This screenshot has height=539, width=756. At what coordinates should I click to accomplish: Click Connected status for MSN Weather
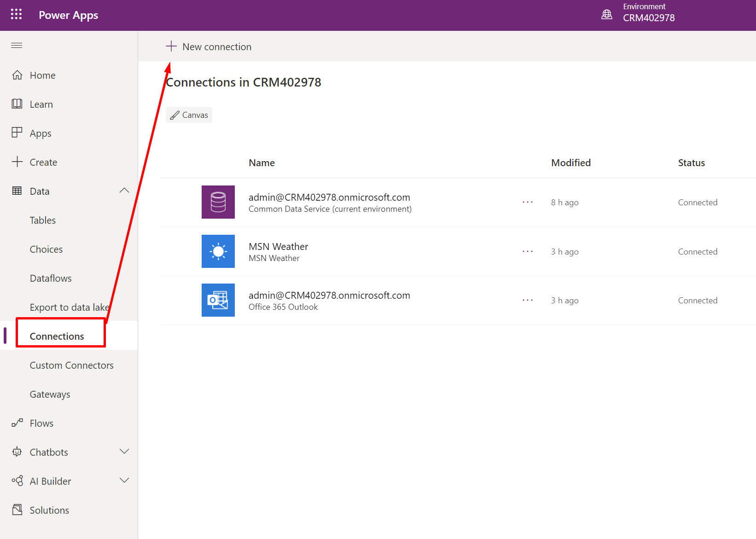point(698,251)
